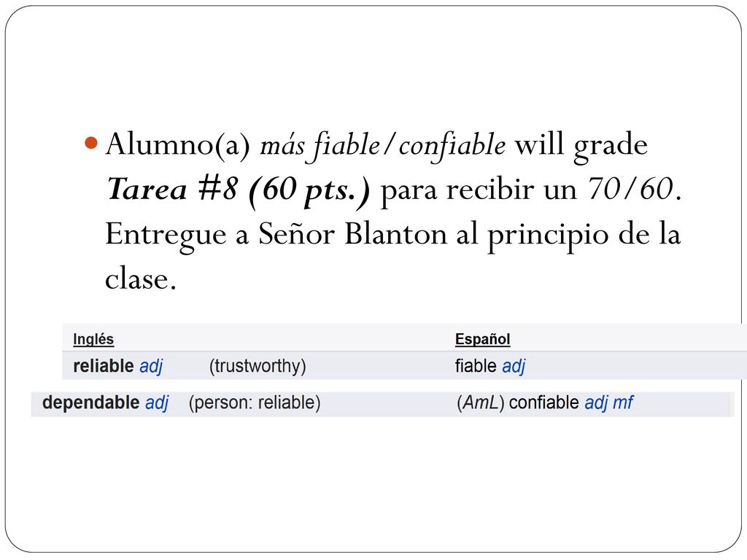Viewport: 747px width, 560px height.
Task: Click the adj link after fiable
Action: tap(514, 366)
